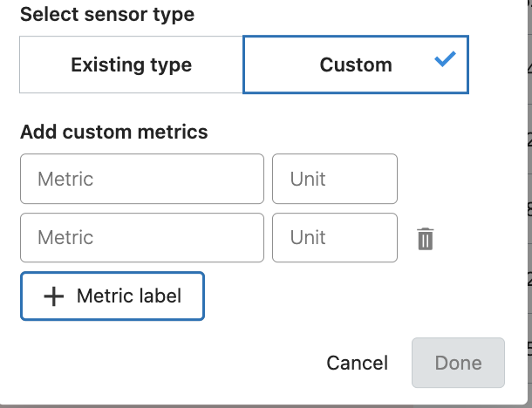The image size is (532, 408).
Task: Click the Unit placeholder beside the trash icon
Action: click(x=308, y=238)
